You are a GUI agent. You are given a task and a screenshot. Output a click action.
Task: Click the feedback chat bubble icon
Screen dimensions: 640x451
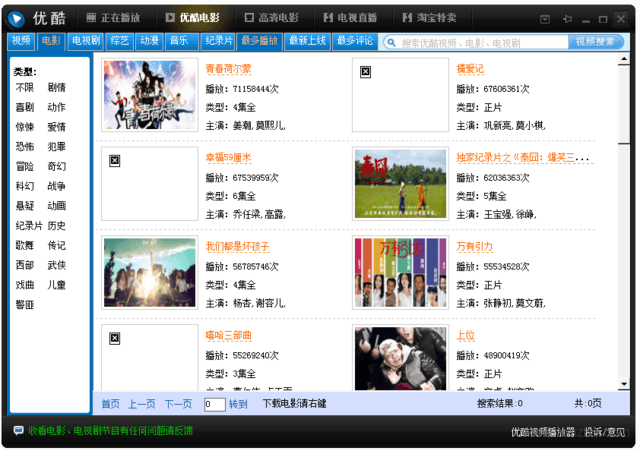coord(18,431)
